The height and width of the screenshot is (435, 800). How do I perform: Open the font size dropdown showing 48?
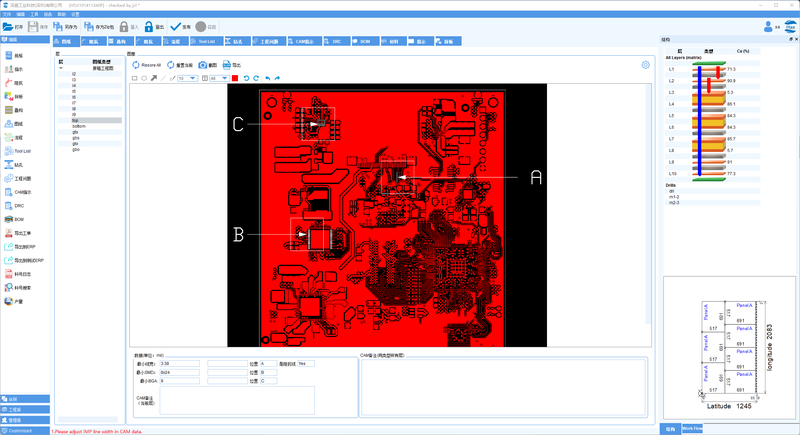(x=219, y=78)
